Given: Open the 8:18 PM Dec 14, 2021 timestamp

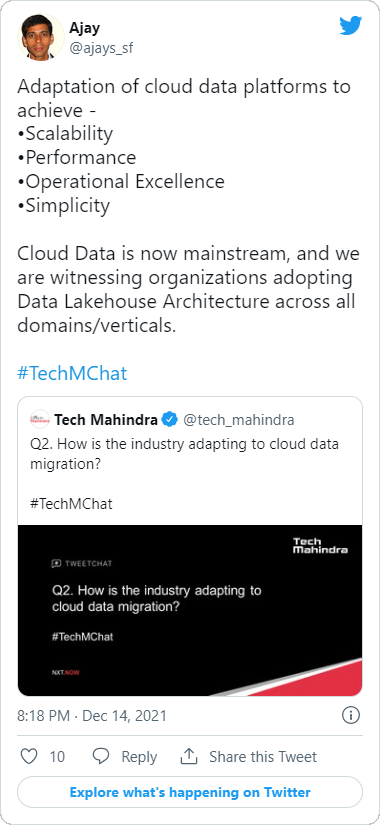Looking at the screenshot, I should (92, 716).
